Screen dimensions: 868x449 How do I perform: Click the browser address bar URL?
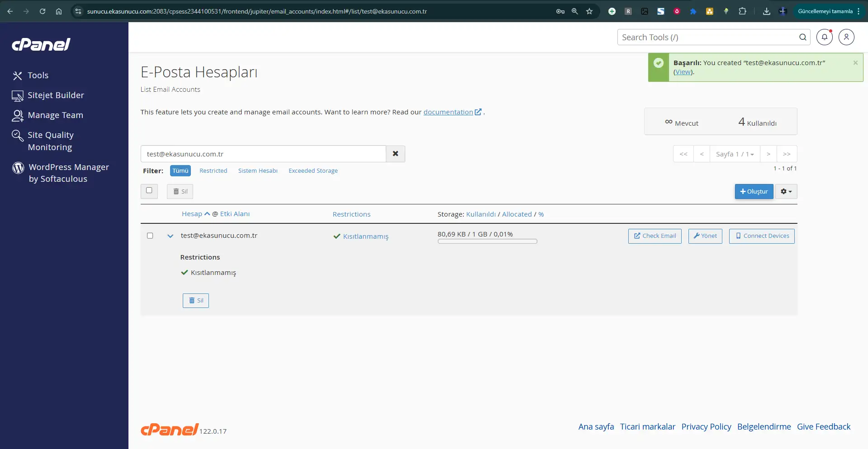257,11
